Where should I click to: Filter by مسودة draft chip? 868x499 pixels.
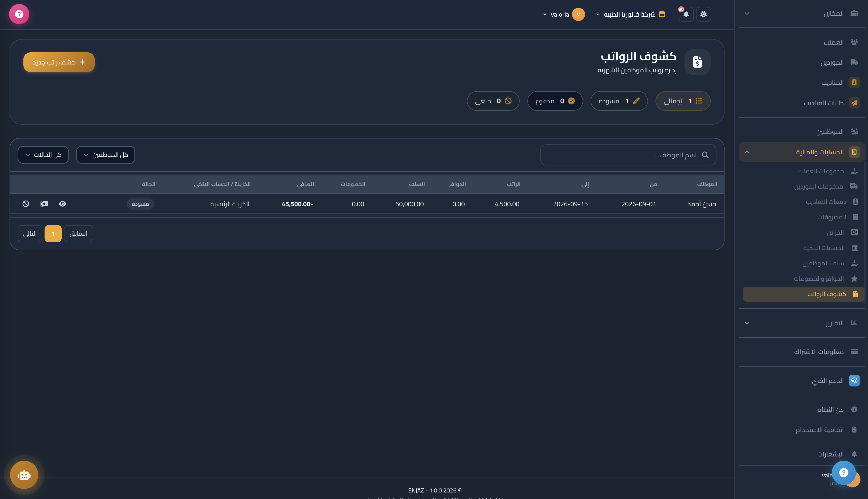(x=619, y=101)
